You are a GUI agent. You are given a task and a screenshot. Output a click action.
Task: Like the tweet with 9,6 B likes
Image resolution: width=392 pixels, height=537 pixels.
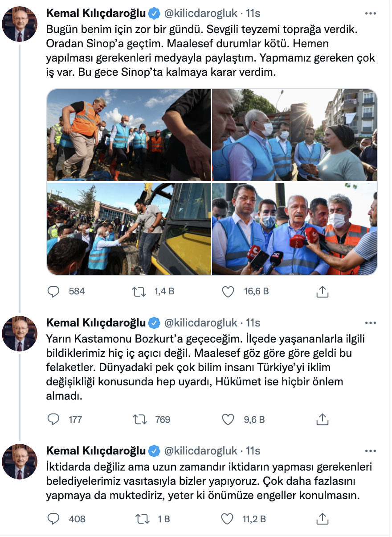(x=228, y=419)
